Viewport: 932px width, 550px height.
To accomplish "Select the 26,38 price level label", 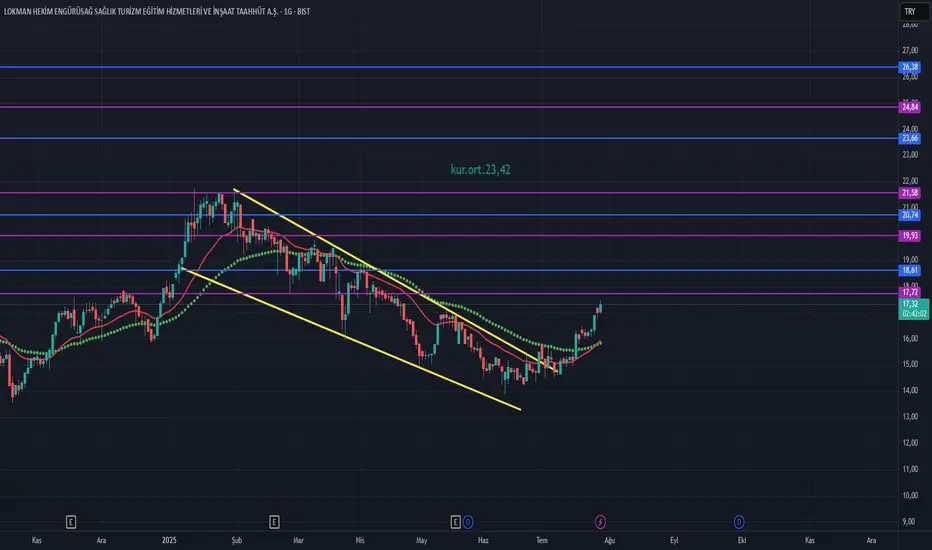I will point(910,67).
